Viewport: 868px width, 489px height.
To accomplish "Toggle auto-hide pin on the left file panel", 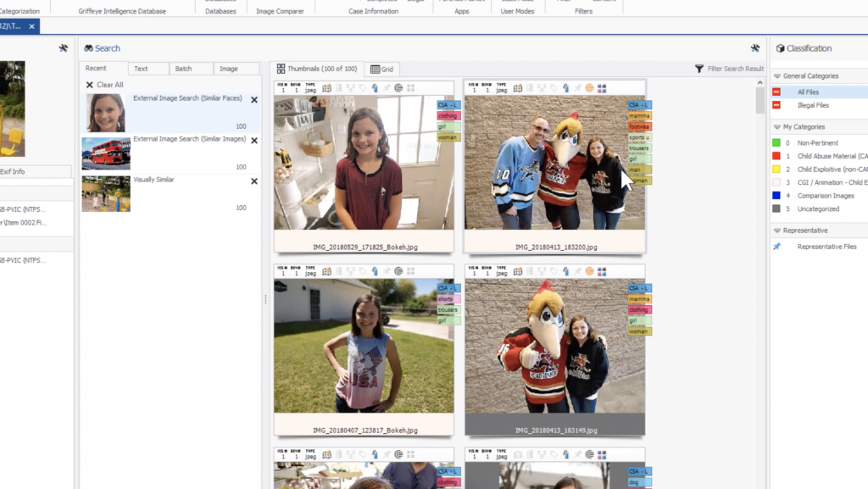I will (63, 48).
